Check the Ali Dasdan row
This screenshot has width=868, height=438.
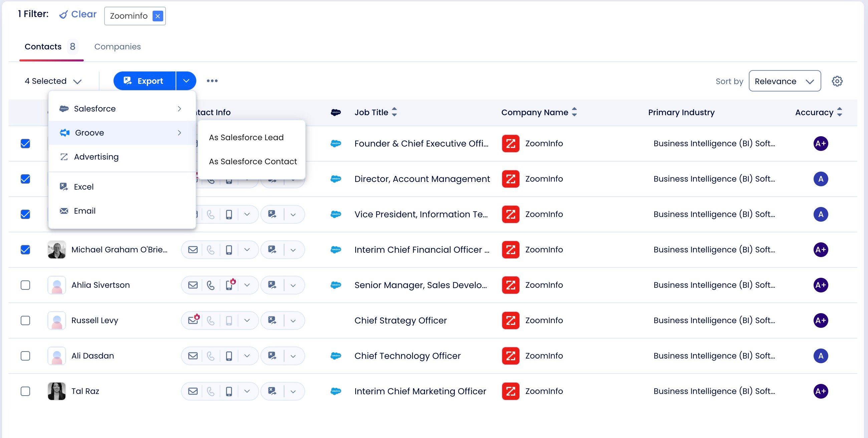25,356
